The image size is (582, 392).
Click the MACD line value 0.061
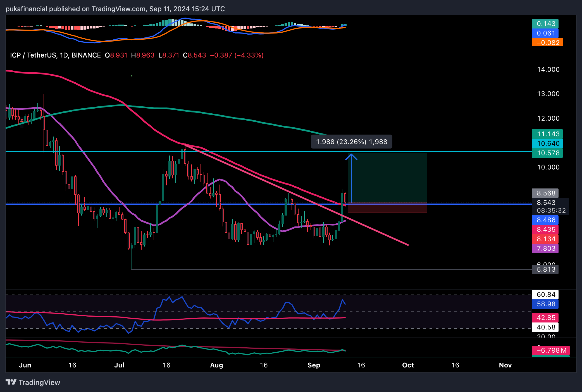point(545,33)
